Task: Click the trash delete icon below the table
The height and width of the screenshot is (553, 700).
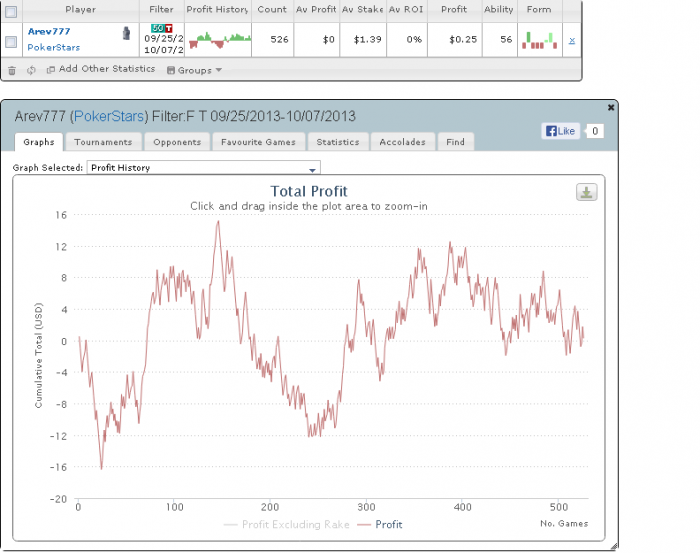Action: tap(12, 70)
